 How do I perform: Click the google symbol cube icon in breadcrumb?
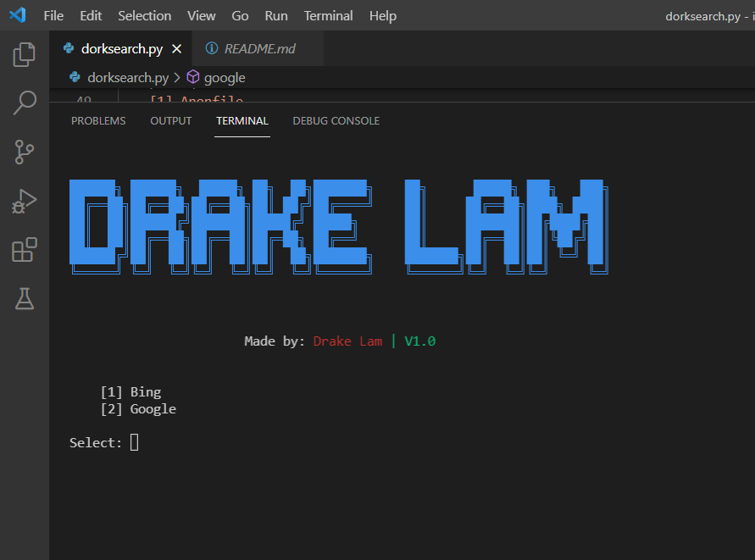click(193, 77)
